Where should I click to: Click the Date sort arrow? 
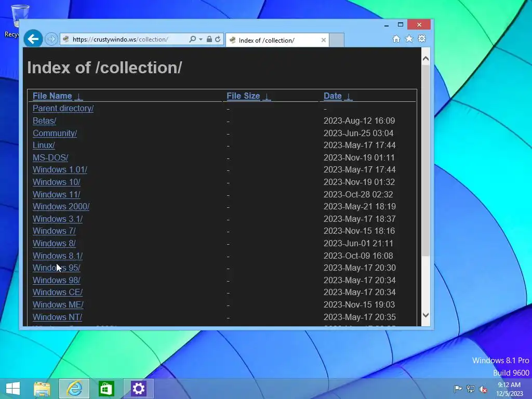348,97
